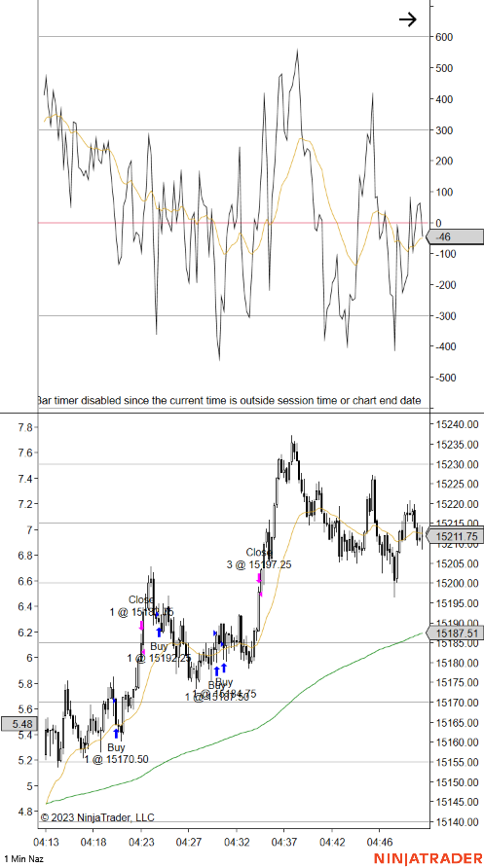The image size is (484, 868).
Task: Click the magenta Close arrow below 3 @ 15197.25
Action: pos(259,578)
